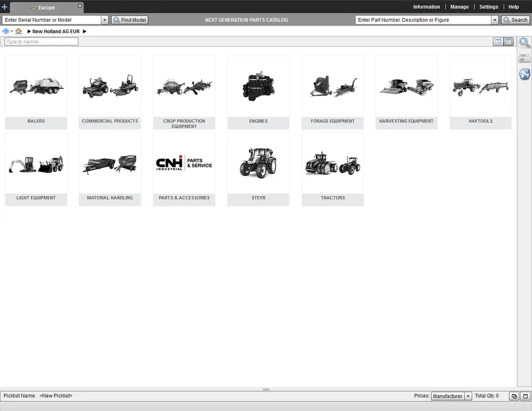
Task: Add a new tab with the plus icon
Action: pyautogui.click(x=4, y=7)
